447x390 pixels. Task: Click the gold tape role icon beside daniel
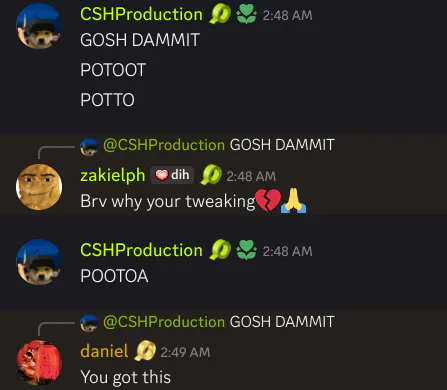coord(145,351)
